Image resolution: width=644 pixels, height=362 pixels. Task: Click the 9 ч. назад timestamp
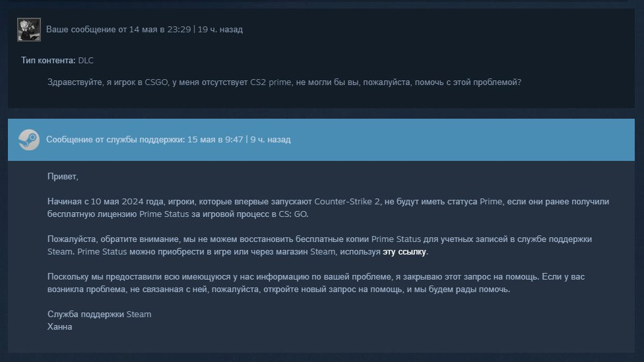(x=271, y=140)
